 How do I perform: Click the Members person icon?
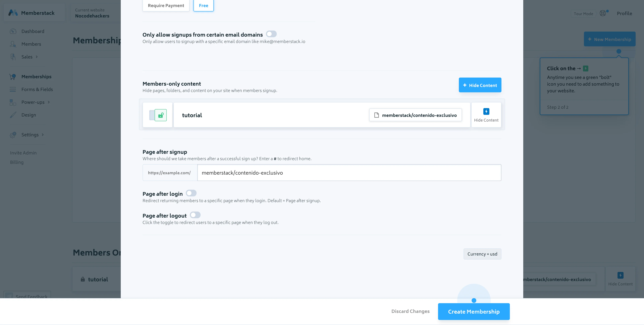pos(13,44)
